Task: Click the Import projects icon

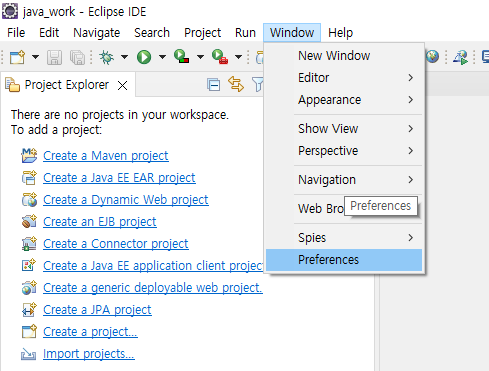Action: coord(28,354)
